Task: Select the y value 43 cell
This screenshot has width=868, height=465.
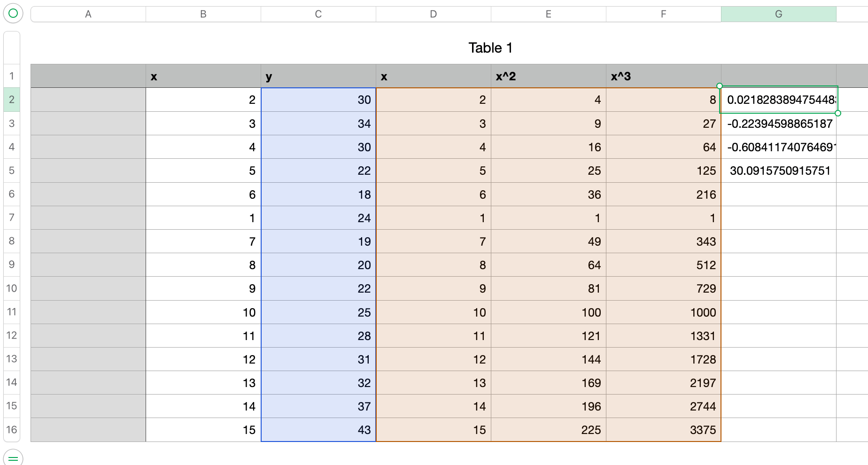Action: point(318,430)
